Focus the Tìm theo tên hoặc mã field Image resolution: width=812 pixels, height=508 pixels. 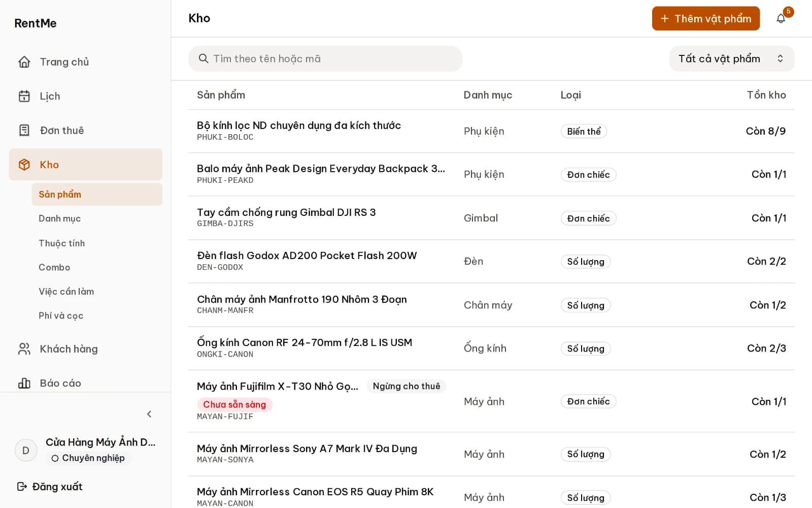[x=325, y=59]
